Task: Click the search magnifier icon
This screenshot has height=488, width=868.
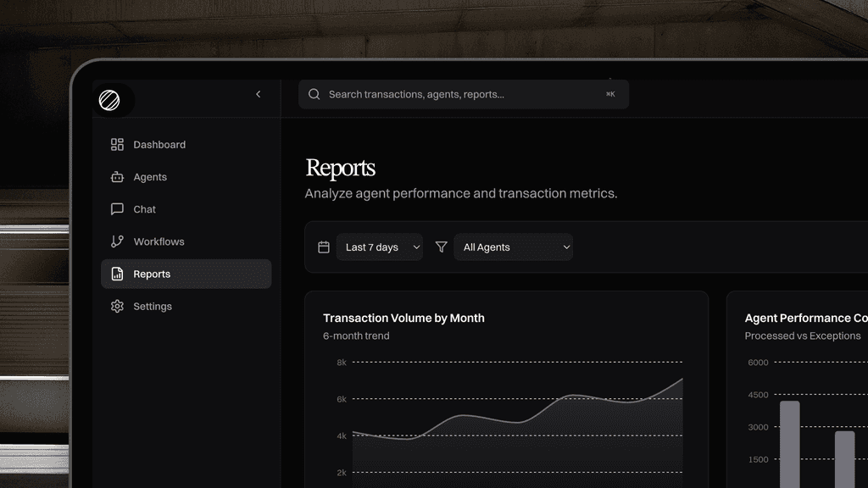Action: pyautogui.click(x=314, y=94)
